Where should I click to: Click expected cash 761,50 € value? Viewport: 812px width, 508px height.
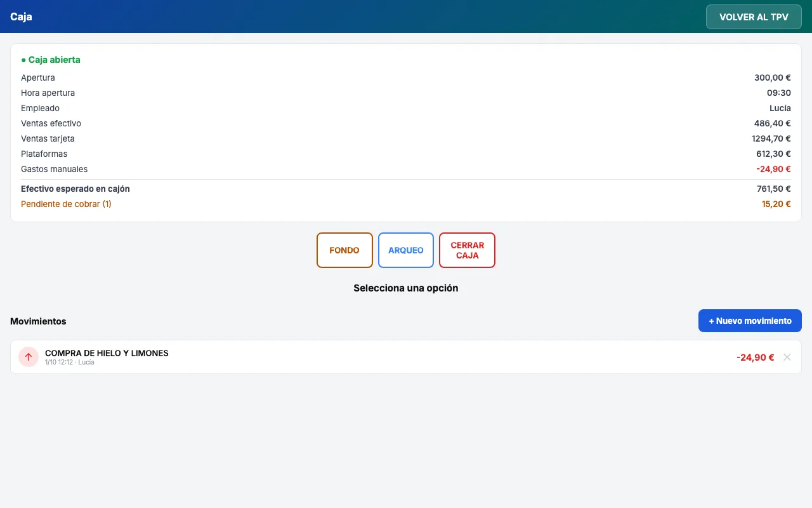click(773, 189)
